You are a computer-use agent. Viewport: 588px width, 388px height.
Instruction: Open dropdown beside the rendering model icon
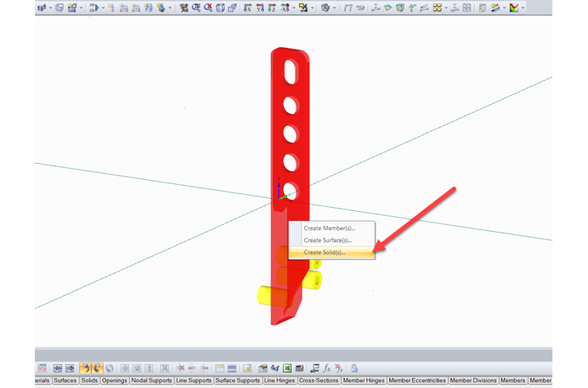(x=334, y=8)
